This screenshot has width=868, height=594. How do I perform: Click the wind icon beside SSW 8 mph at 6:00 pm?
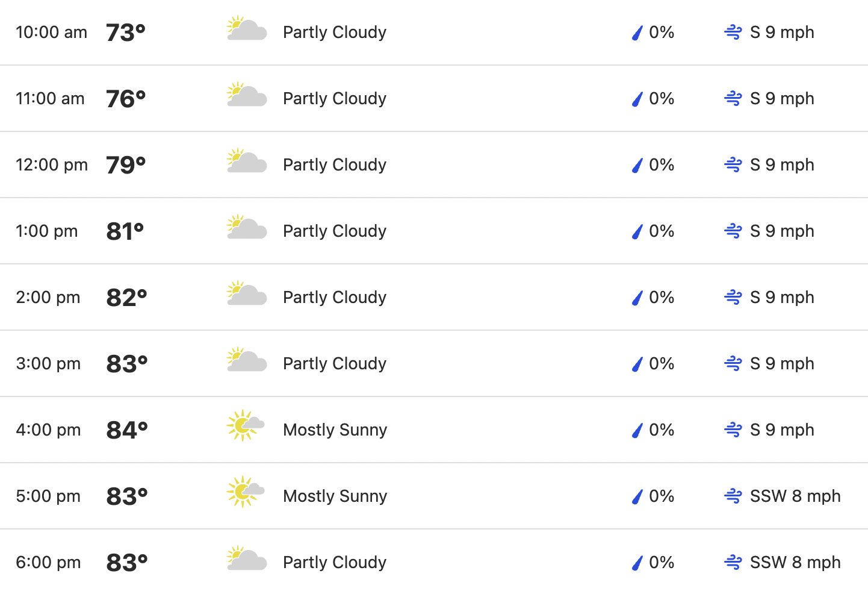coord(733,562)
